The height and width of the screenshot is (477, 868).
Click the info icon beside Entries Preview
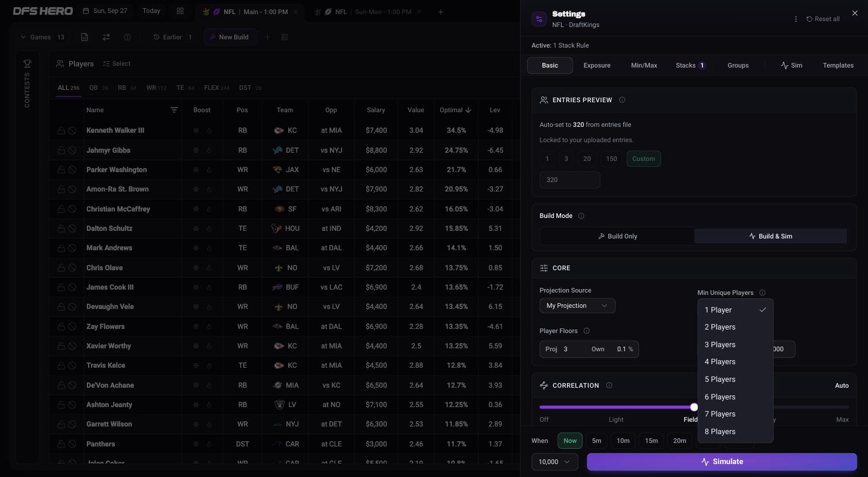tap(622, 100)
